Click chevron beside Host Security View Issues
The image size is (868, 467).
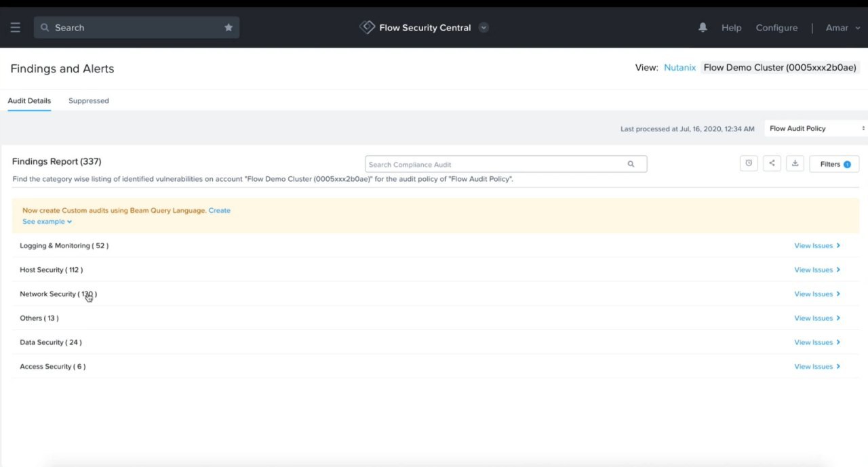[839, 270]
